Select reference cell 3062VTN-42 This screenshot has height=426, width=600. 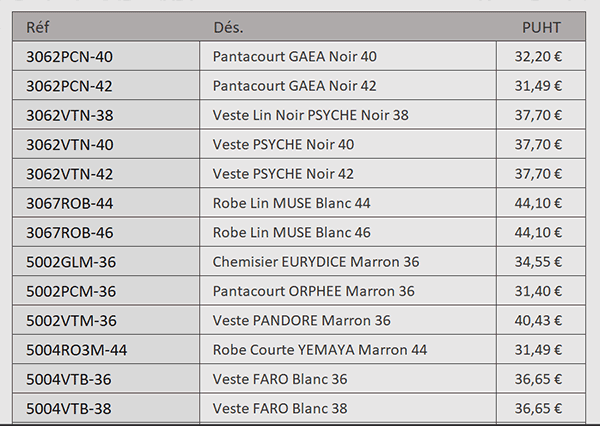(x=70, y=174)
